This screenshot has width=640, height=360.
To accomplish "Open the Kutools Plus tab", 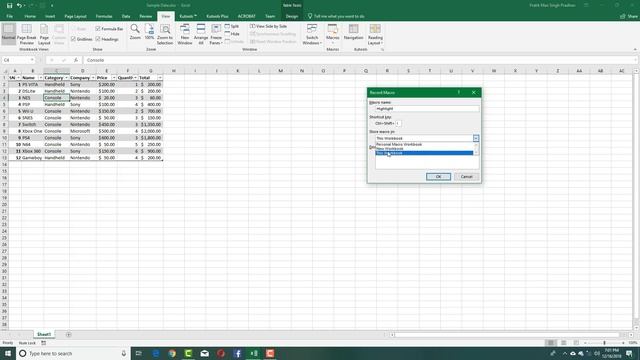I will (x=217, y=16).
